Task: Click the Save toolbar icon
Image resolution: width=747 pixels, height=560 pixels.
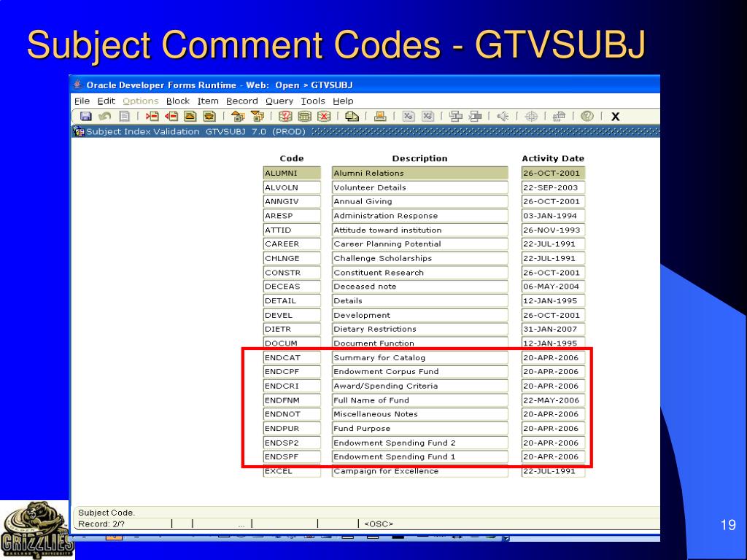Action: click(x=86, y=116)
